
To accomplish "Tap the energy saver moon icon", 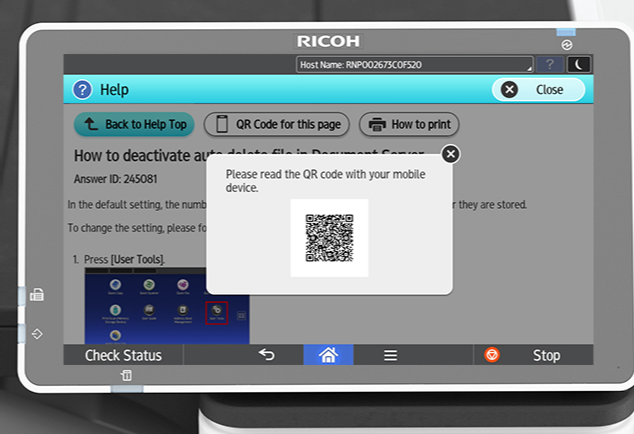I will pyautogui.click(x=579, y=64).
